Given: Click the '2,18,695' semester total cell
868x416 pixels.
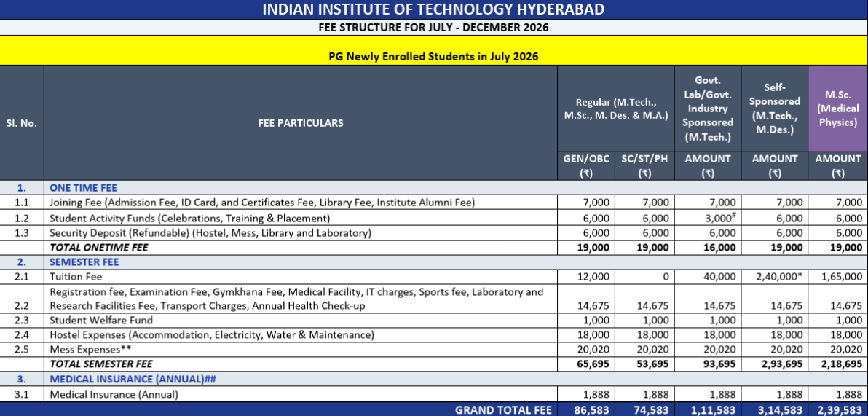Looking at the screenshot, I should pyautogui.click(x=842, y=364).
